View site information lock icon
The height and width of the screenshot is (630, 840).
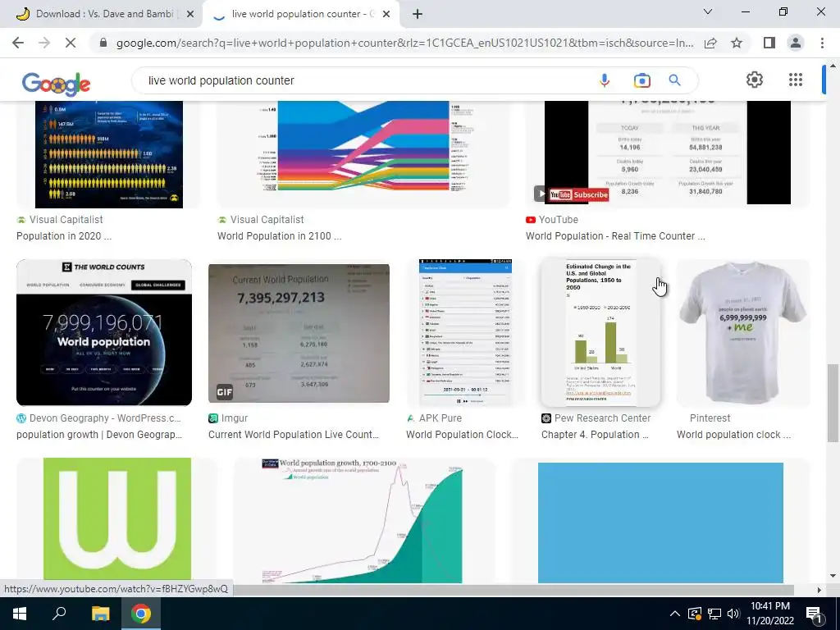click(x=103, y=43)
